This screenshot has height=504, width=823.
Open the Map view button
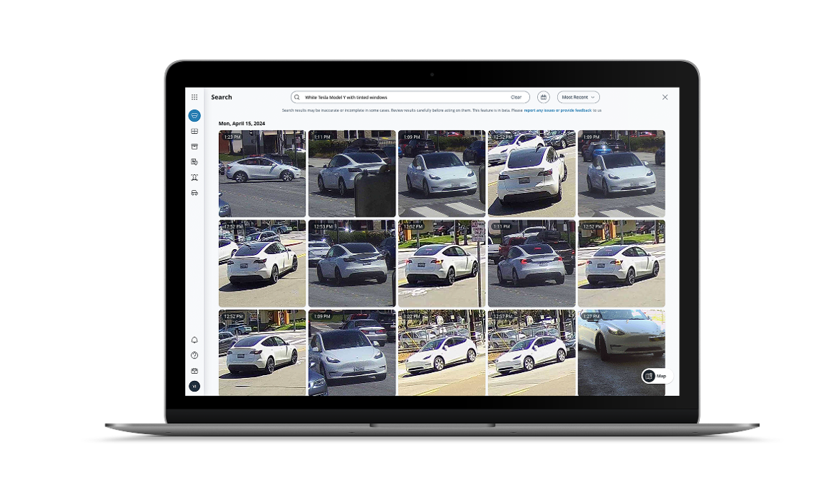[x=657, y=376]
